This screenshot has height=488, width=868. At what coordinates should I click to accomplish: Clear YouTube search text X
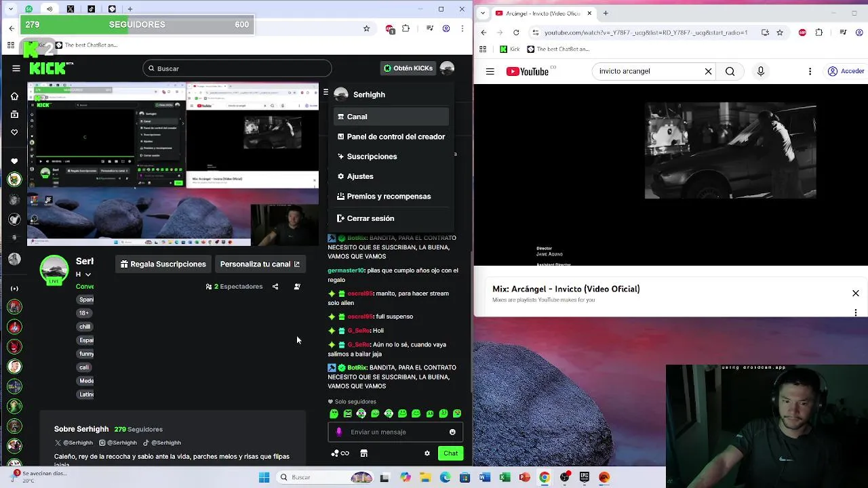pyautogui.click(x=708, y=71)
